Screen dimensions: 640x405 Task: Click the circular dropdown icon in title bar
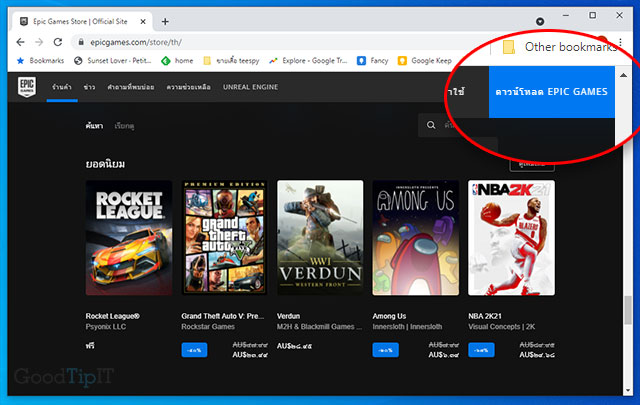coord(540,21)
